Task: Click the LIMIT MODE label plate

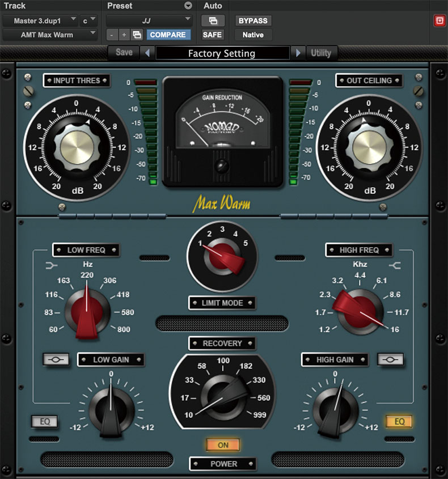Action: click(x=222, y=303)
